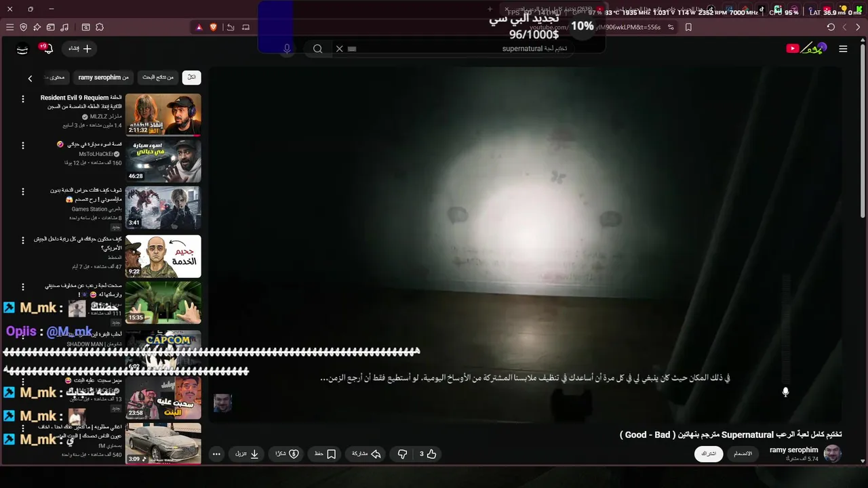Image resolution: width=868 pixels, height=488 pixels.
Task: Open options menu for Resident Evil 9 Requiem video
Action: [x=22, y=99]
